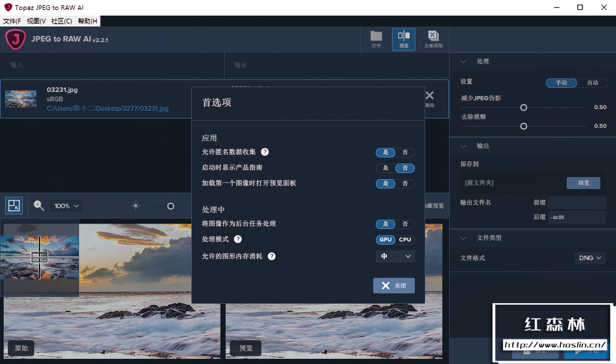Switch settings to 自动 automatic
This screenshot has width=616, height=364.
click(x=592, y=83)
